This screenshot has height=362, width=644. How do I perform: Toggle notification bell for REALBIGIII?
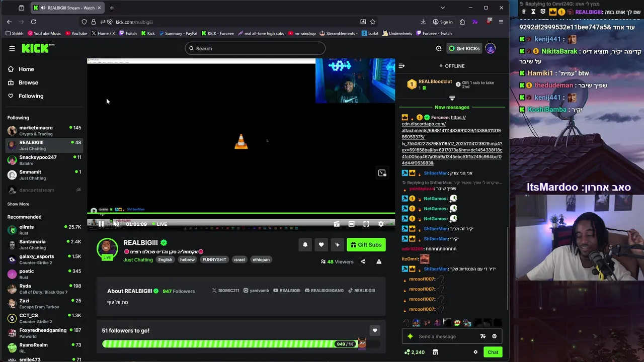[305, 245]
